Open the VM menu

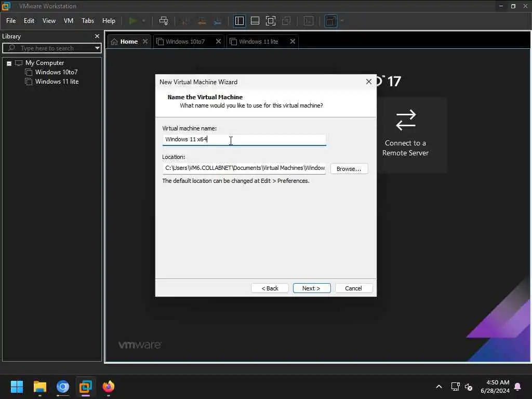click(x=69, y=21)
